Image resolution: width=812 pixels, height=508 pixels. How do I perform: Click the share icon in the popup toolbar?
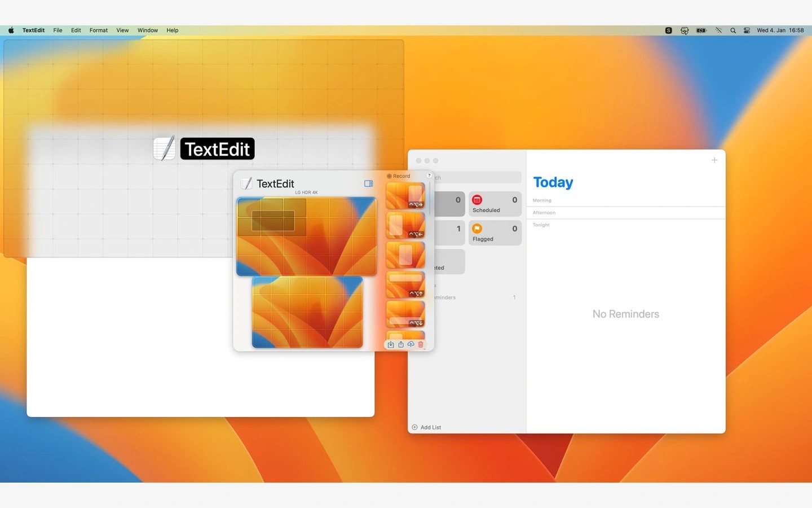click(x=400, y=344)
